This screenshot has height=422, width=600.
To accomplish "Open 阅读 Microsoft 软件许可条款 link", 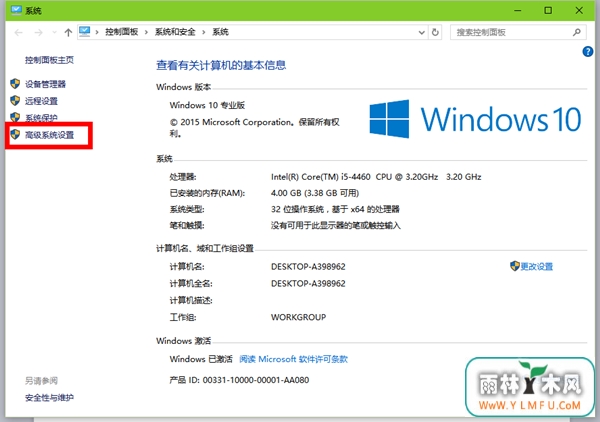I will tap(293, 359).
